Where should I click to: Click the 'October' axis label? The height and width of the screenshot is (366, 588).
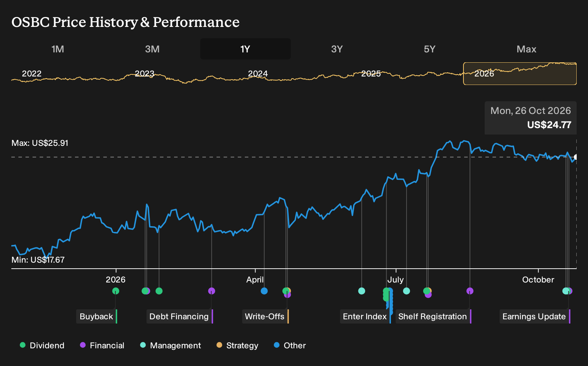(x=538, y=280)
